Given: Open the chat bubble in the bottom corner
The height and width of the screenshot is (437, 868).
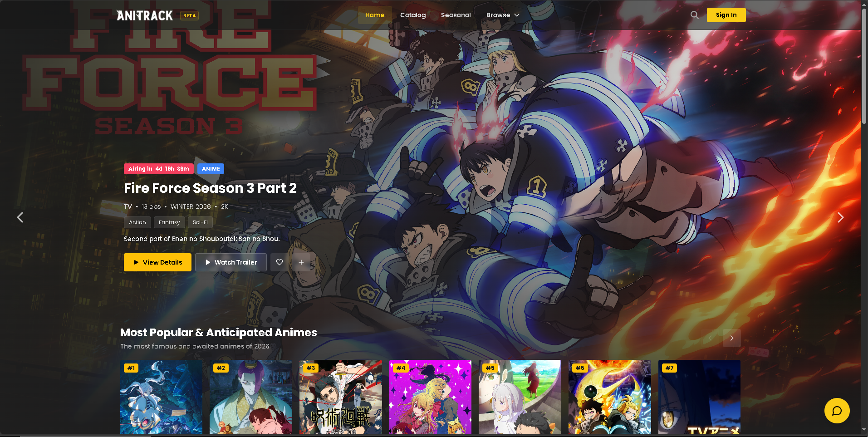Looking at the screenshot, I should 836,410.
